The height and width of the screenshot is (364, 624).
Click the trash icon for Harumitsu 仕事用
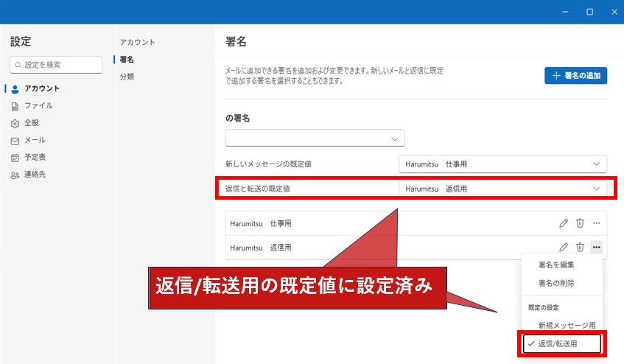(580, 223)
